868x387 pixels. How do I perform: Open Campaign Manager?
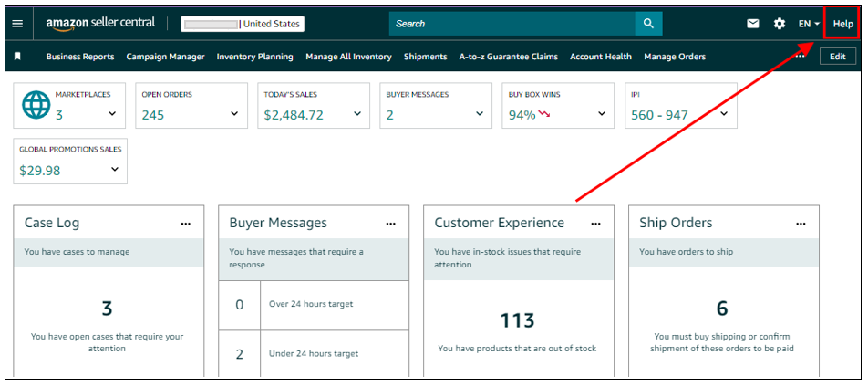click(x=166, y=57)
